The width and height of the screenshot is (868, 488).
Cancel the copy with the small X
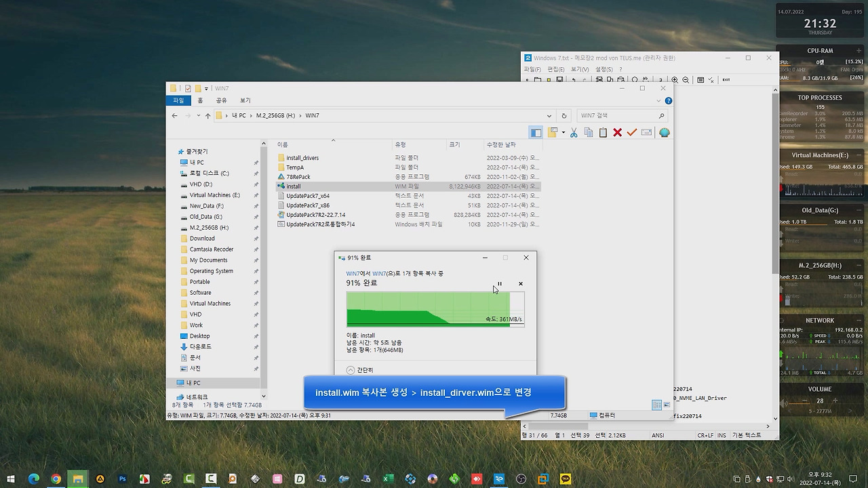point(521,284)
